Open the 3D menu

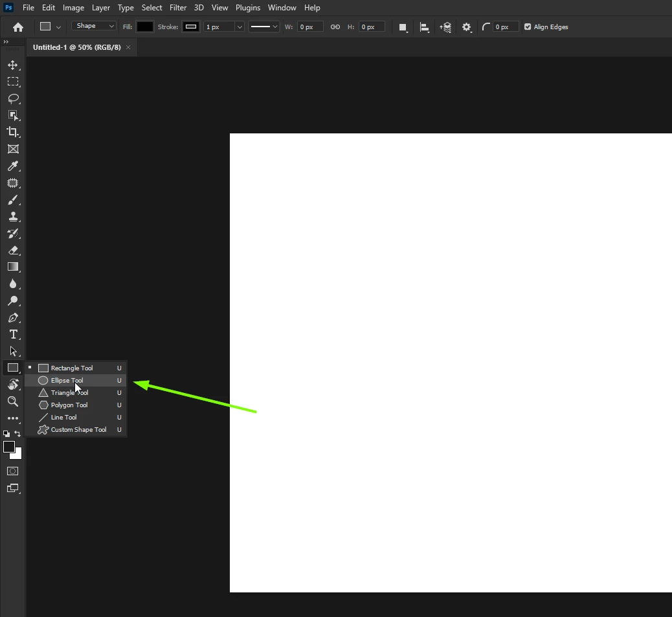199,8
